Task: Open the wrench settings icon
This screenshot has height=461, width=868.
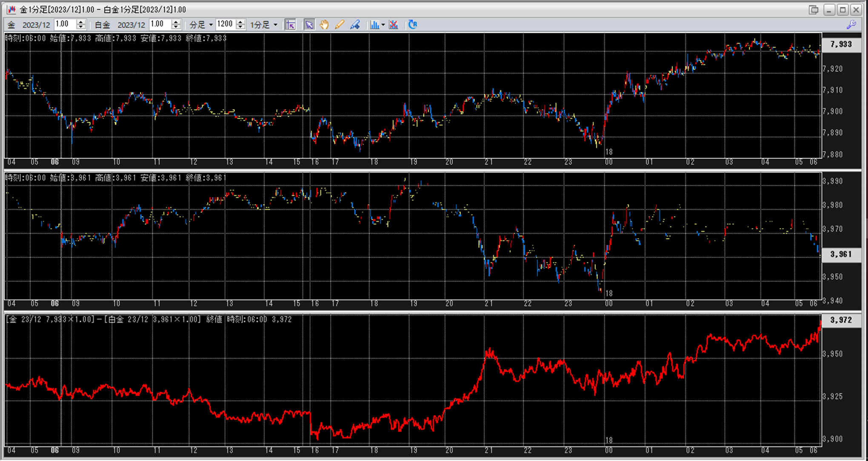Action: pos(851,25)
